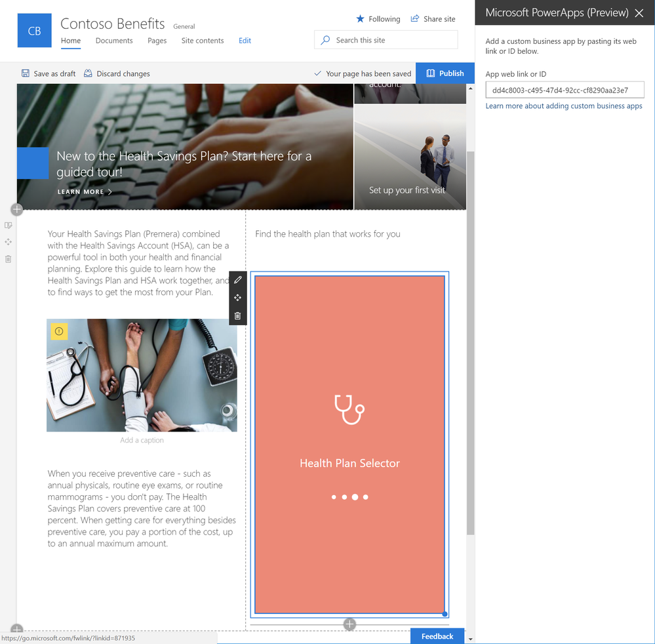
Task: Click the Publish book icon
Action: tap(431, 73)
